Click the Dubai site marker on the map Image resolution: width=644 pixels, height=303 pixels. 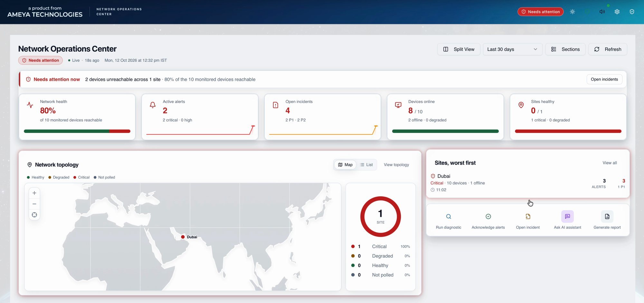[x=183, y=237]
